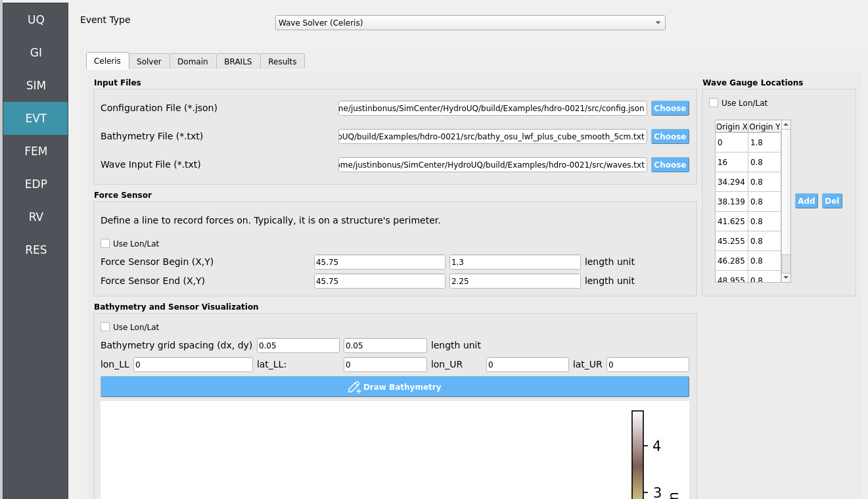Edit Force Sensor Begin X field

tap(380, 262)
